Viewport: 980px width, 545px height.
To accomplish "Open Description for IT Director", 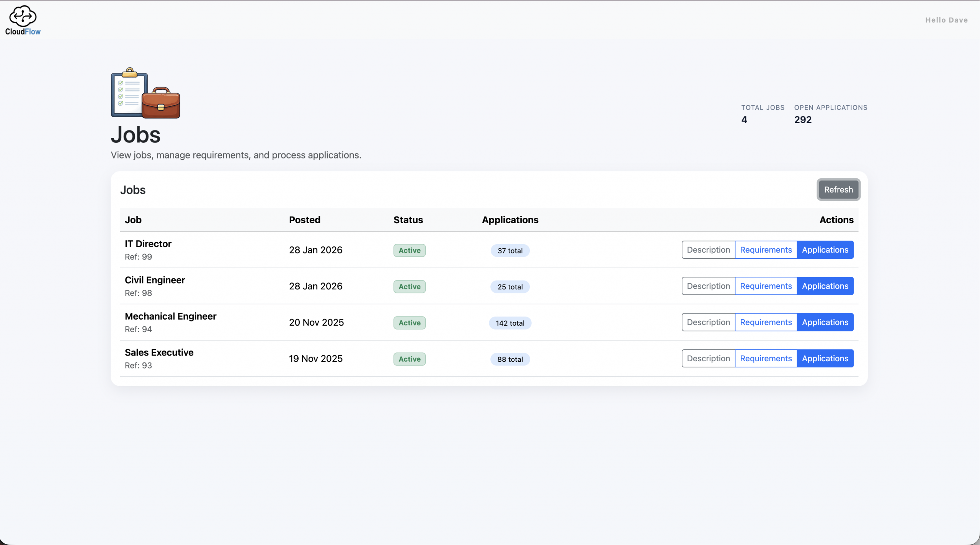I will click(708, 250).
